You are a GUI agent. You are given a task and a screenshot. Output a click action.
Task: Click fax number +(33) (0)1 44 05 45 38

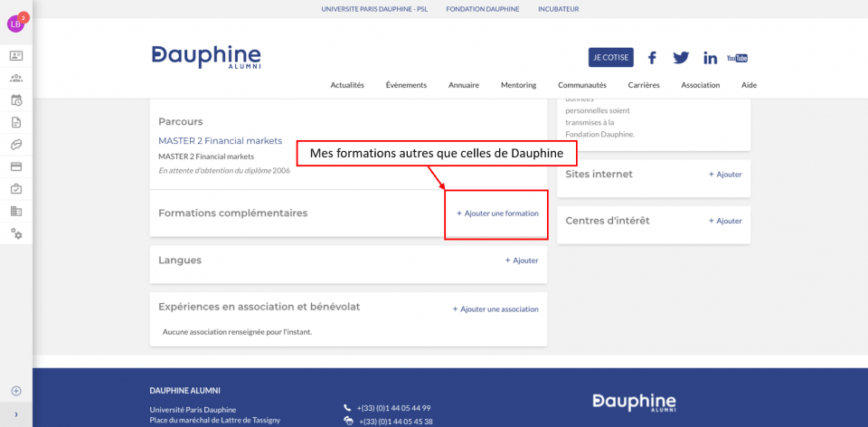(396, 422)
